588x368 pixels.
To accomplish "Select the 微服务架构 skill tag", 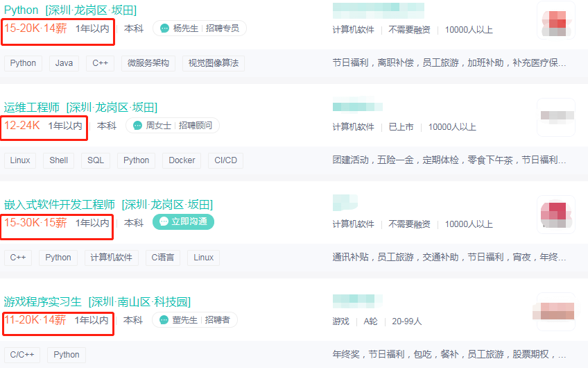I will (x=148, y=63).
